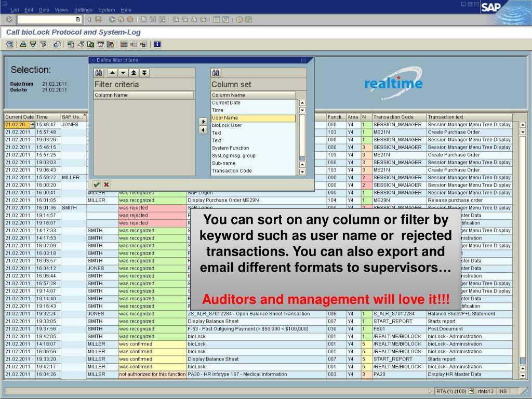
Task: Click the Save diskette icon in standard toolbar
Action: (98, 20)
